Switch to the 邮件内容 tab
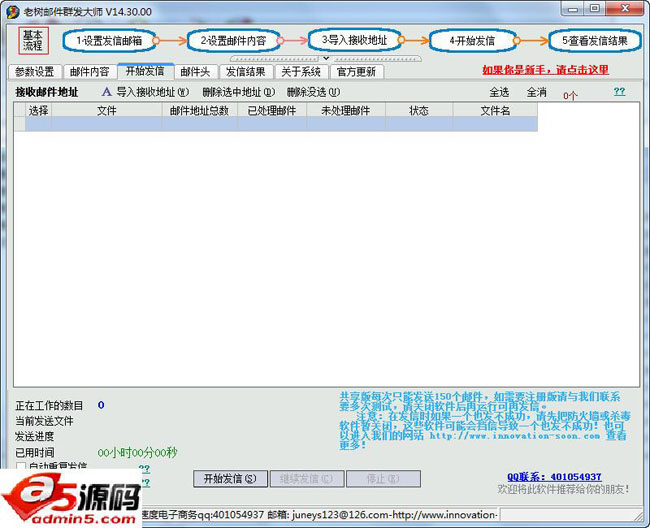This screenshot has width=650, height=528. coord(89,72)
